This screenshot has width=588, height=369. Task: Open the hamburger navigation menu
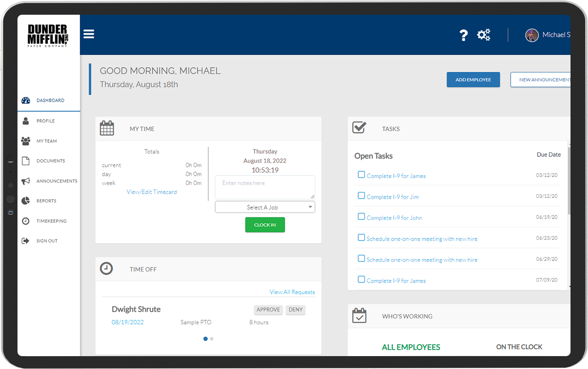[x=89, y=34]
